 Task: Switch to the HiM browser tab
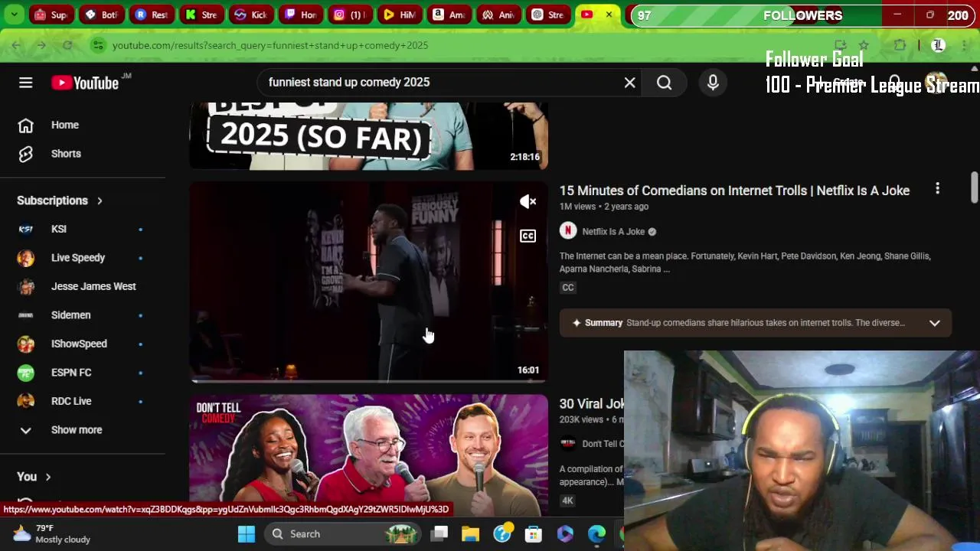click(399, 15)
